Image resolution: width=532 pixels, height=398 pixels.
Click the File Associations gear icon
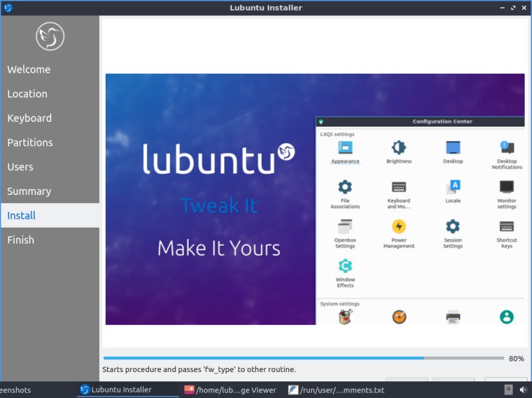(x=345, y=187)
